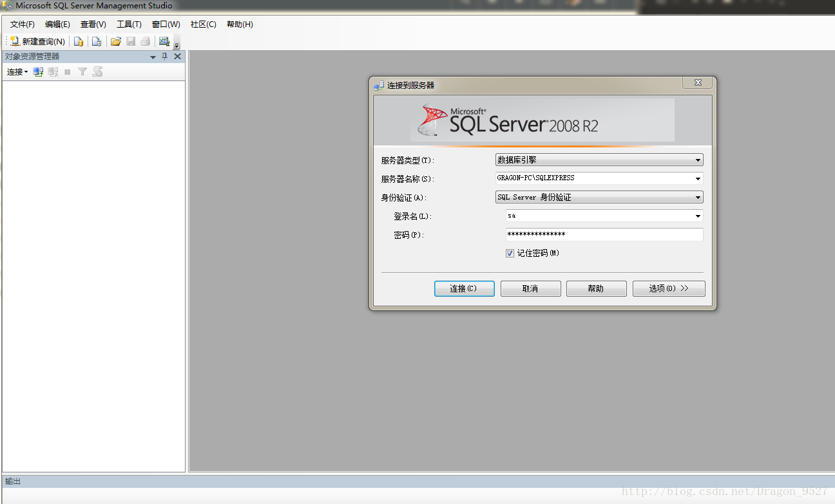The image size is (835, 504).
Task: Expand the 登录名 combo box arrow
Action: click(x=698, y=216)
